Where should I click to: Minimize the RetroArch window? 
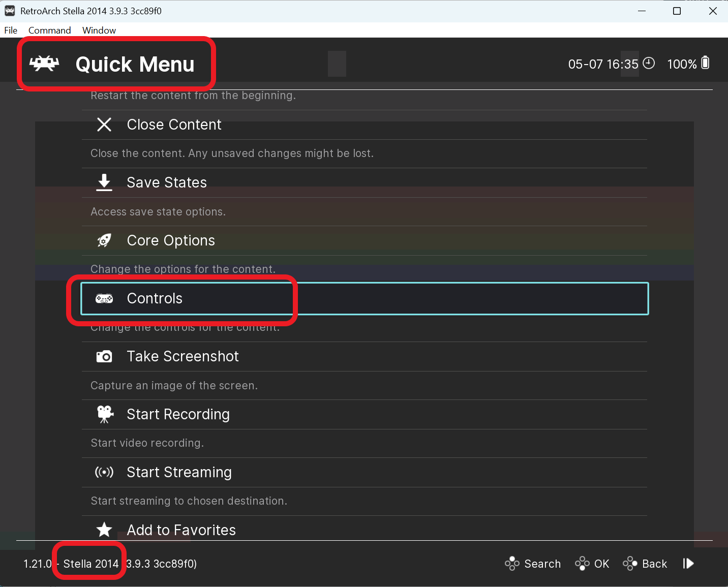(642, 11)
